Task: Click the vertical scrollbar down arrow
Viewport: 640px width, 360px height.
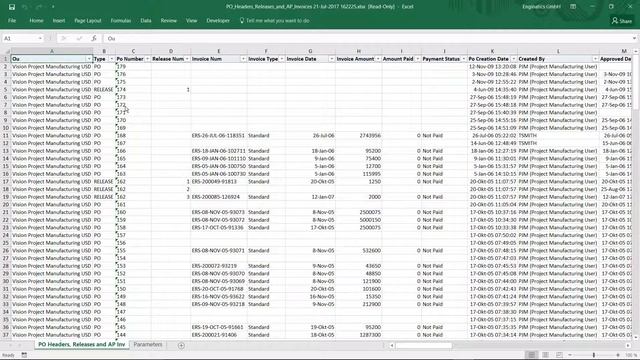Action: [x=636, y=337]
